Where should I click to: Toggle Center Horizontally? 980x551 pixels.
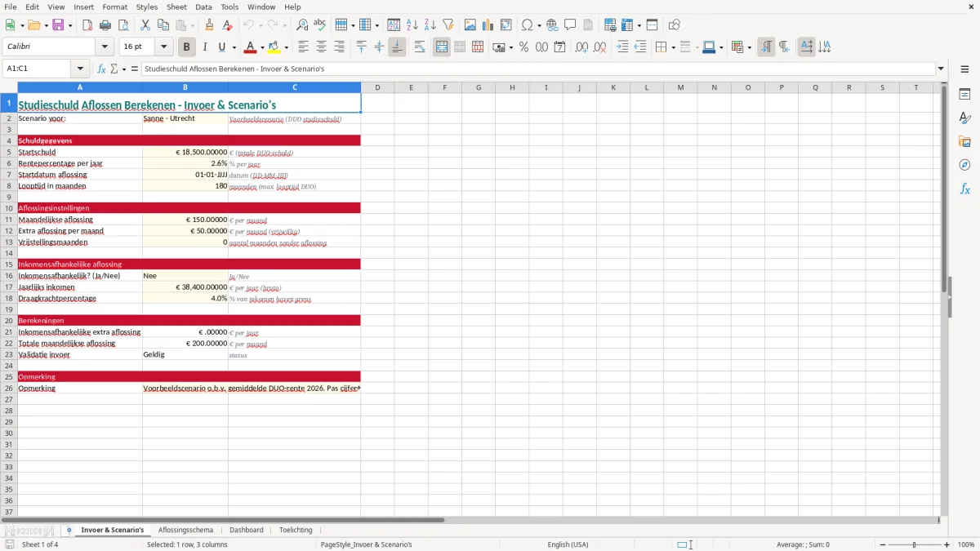coord(321,47)
